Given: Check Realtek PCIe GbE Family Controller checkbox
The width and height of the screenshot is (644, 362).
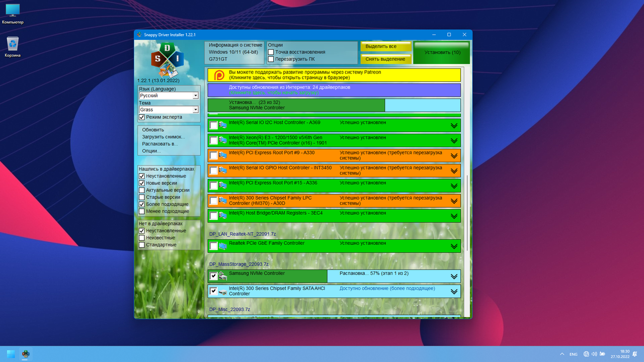Looking at the screenshot, I should [214, 246].
